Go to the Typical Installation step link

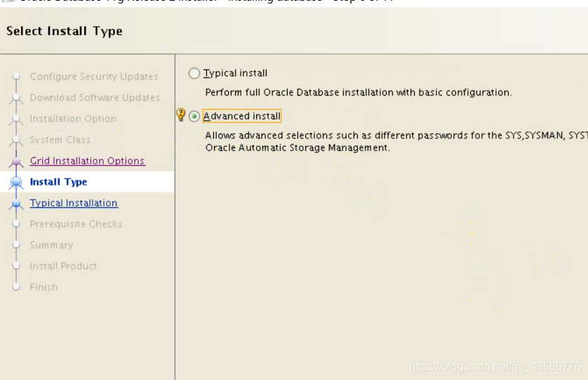pos(74,203)
